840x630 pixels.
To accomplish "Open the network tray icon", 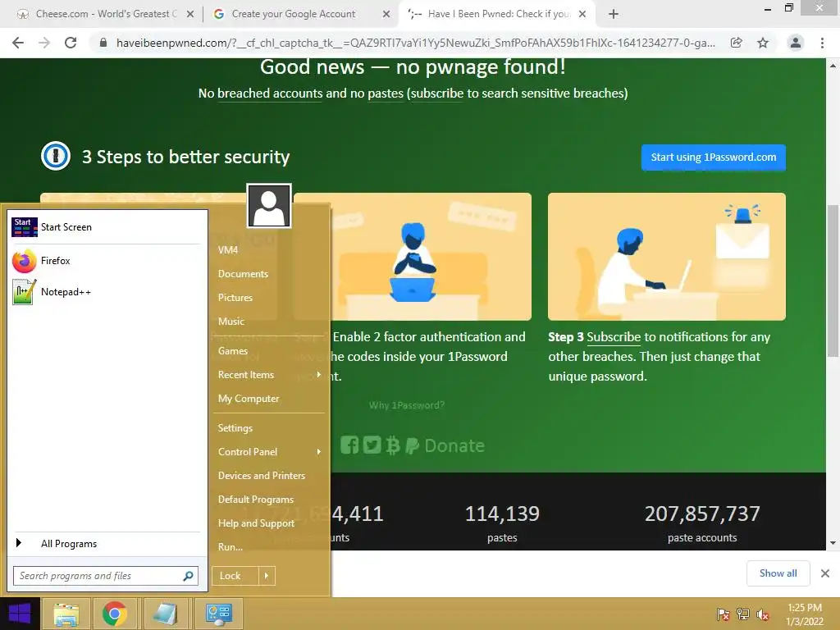I will tap(743, 614).
